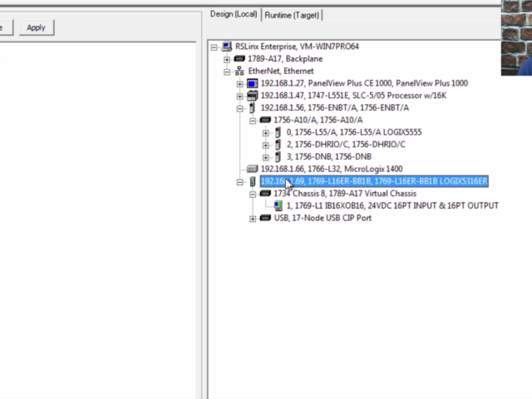Collapse the RSLinx Enterprise root node
This screenshot has width=532, height=399.
pos(214,47)
